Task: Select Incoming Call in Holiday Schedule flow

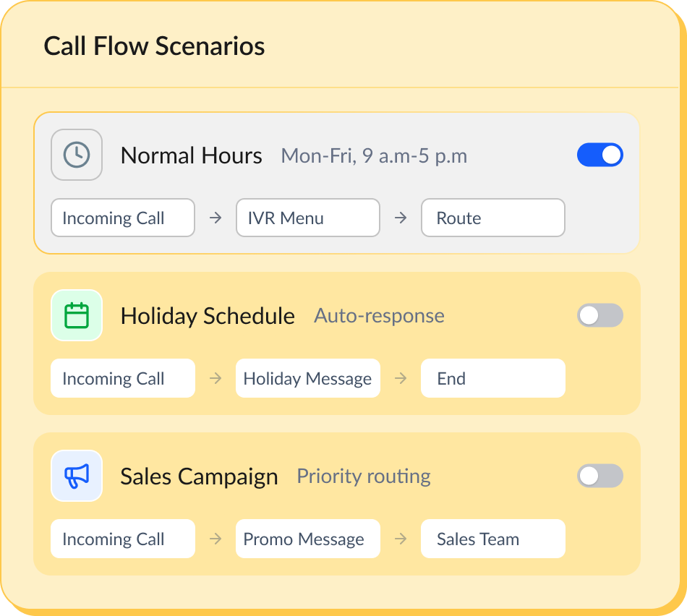Action: (x=122, y=378)
